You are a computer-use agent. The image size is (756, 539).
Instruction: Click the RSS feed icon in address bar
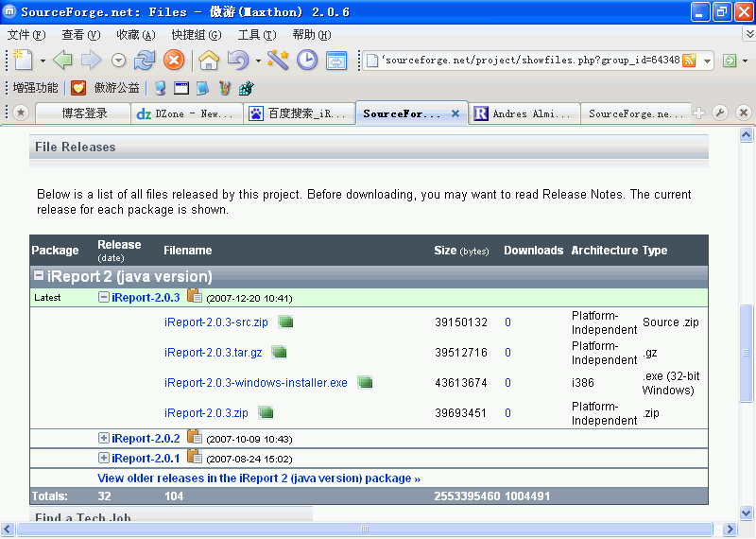tap(690, 61)
